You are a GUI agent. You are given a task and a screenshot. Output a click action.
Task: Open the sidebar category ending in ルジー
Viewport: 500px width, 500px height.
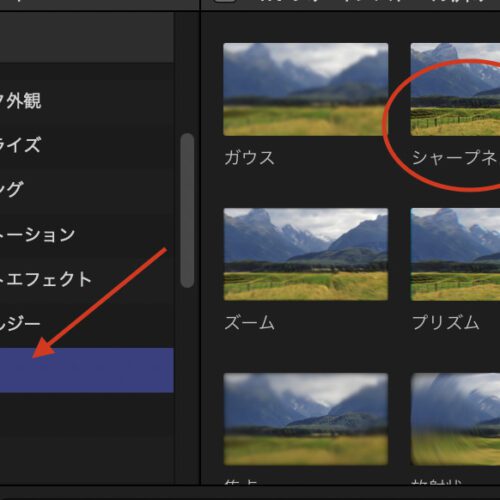[87, 324]
